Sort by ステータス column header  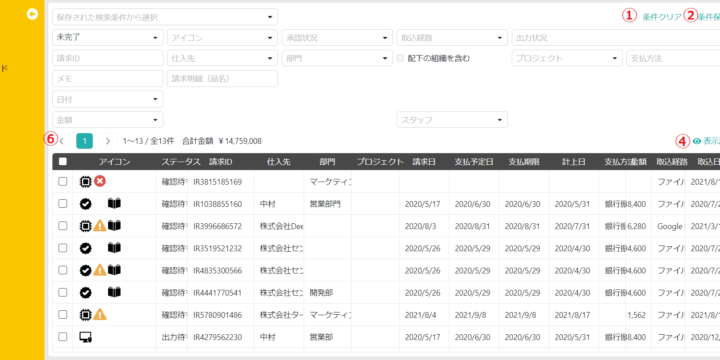(x=180, y=162)
